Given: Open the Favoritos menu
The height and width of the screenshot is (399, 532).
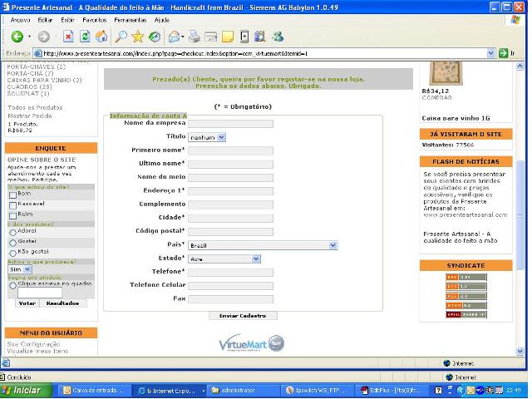Looking at the screenshot, I should coord(95,20).
